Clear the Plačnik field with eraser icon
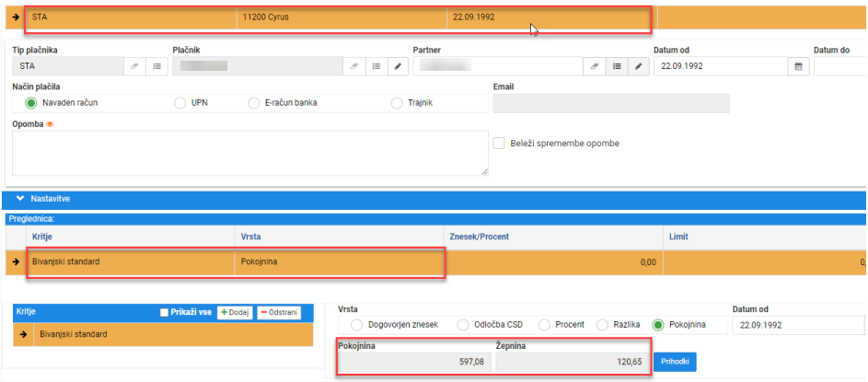Viewport: 868px width, 382px height. (x=353, y=66)
